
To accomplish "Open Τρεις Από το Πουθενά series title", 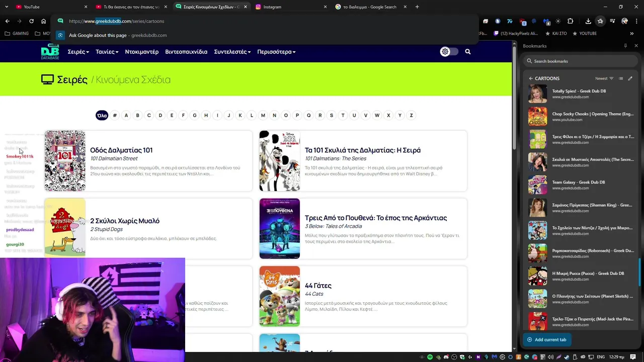I will (x=376, y=218).
